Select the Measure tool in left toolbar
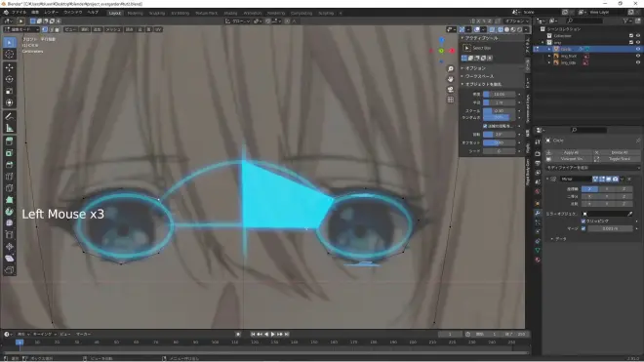Screen dimensions: 644x362 (x=10, y=128)
